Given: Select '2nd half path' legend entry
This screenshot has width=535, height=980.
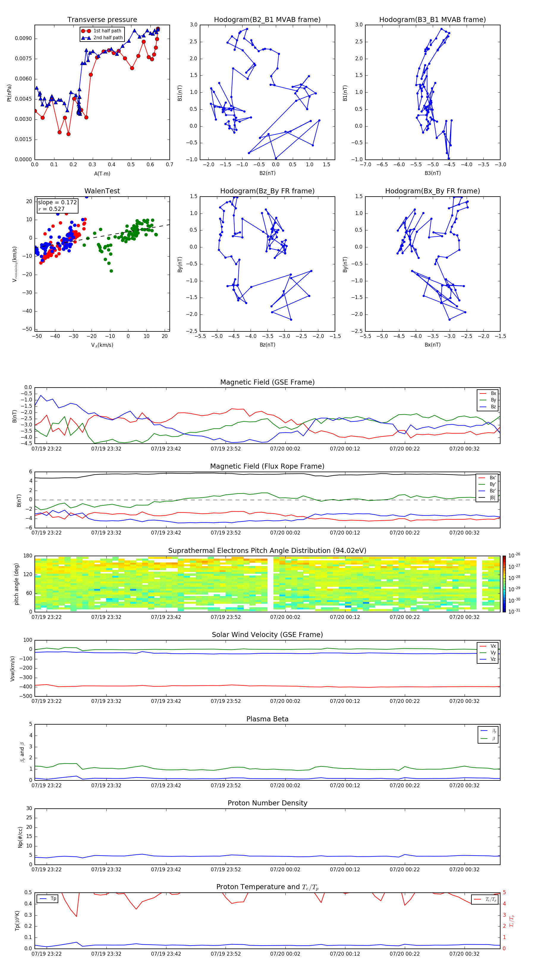Looking at the screenshot, I should (102, 38).
